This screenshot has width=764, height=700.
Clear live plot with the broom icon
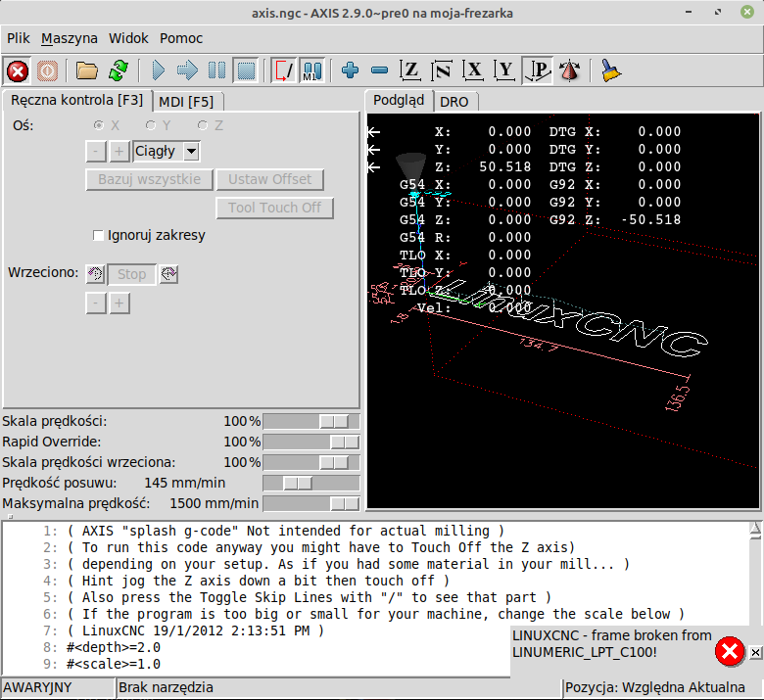click(x=612, y=70)
